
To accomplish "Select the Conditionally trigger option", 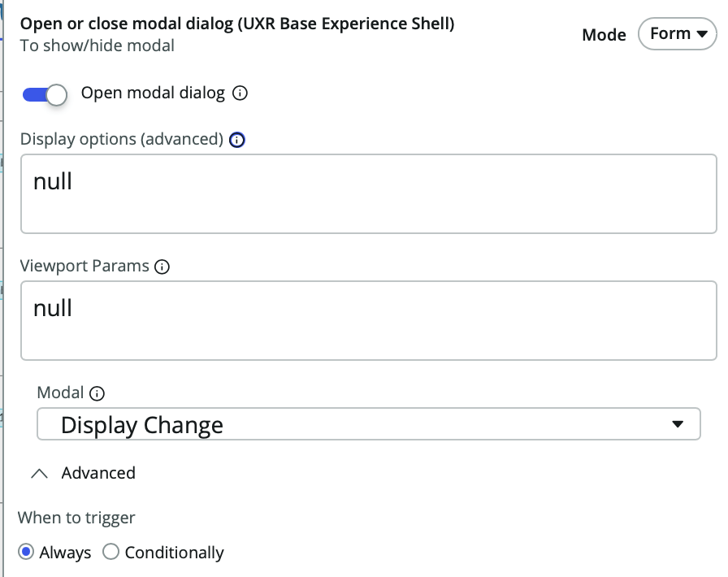I will 110,553.
